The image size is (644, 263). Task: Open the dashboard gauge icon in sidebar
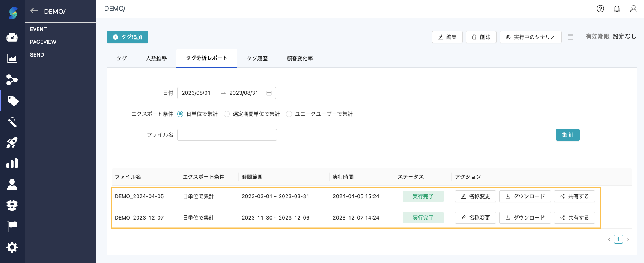pos(12,37)
